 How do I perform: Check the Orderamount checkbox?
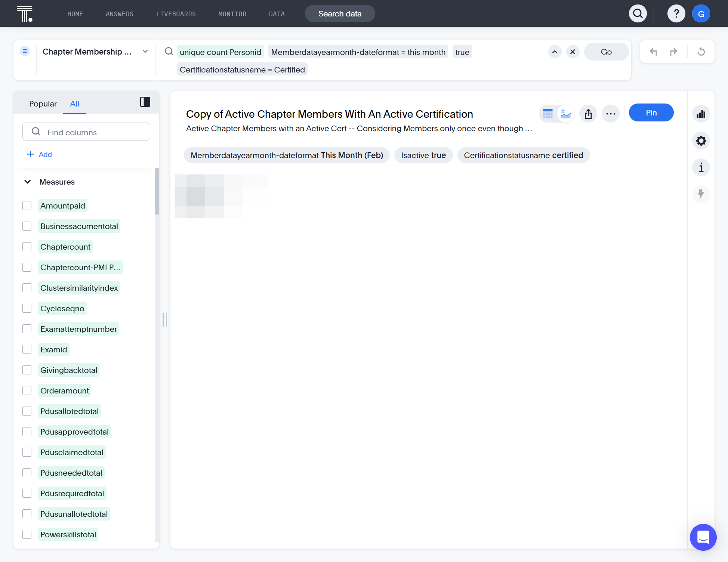pos(27,390)
